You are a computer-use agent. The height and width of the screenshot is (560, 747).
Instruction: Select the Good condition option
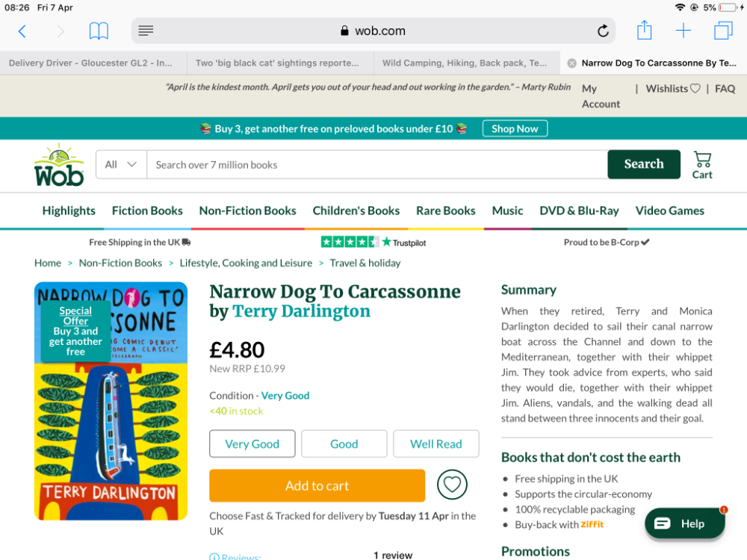[x=344, y=444]
